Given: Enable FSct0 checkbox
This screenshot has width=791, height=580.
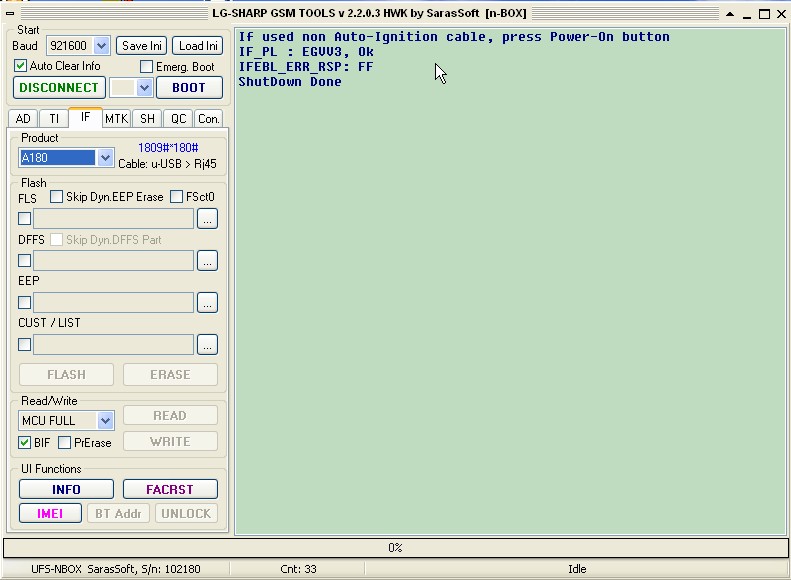Looking at the screenshot, I should click(177, 197).
